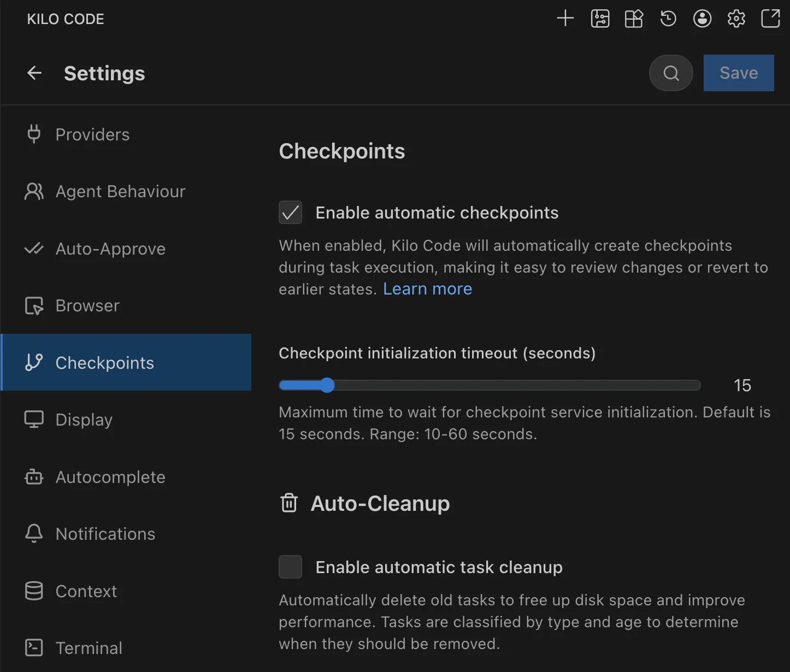Open the MCP marketplace icon

coord(634,19)
